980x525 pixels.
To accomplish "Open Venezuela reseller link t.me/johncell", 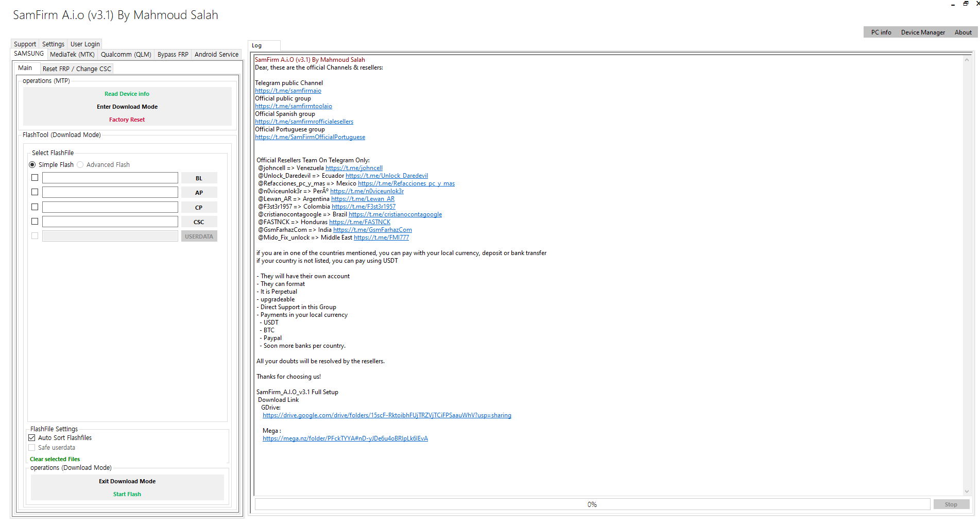I will (x=354, y=168).
